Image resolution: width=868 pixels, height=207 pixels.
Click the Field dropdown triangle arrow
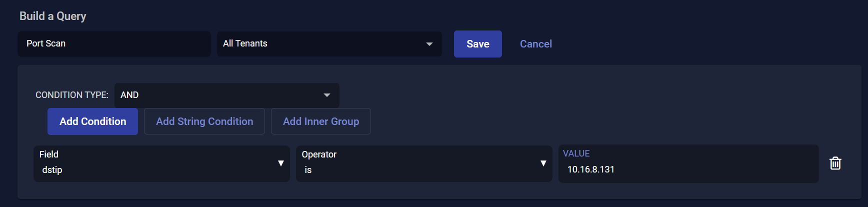(281, 163)
